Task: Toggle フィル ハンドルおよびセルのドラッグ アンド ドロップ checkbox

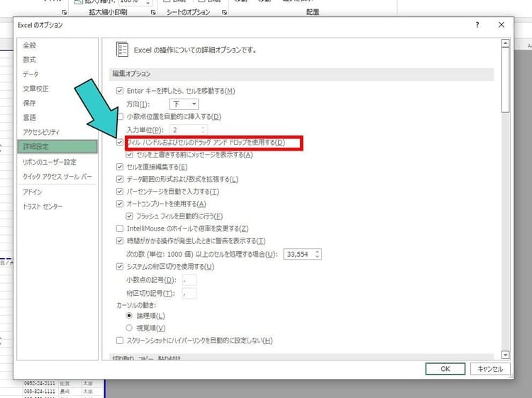Action: click(120, 142)
